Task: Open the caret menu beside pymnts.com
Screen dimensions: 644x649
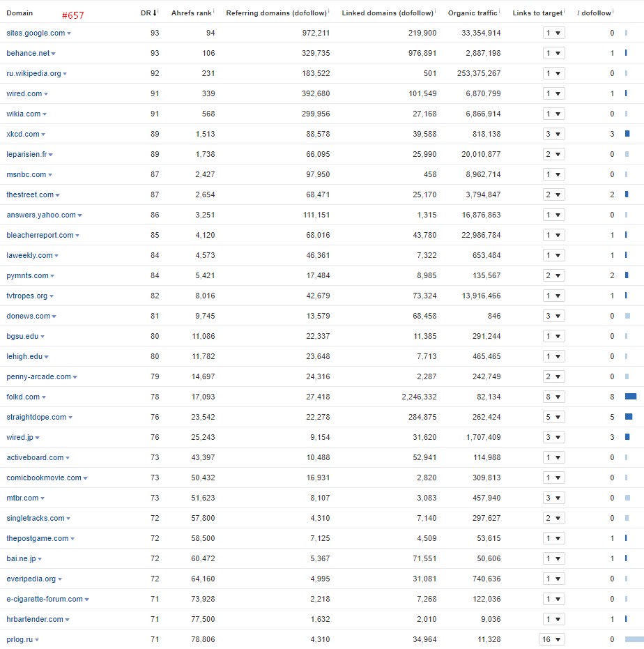Action: [x=52, y=276]
